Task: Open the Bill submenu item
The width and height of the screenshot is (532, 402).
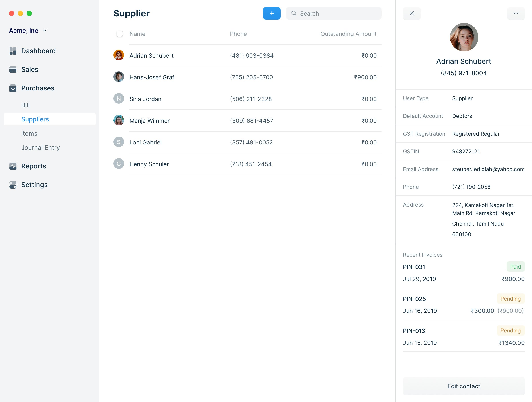Action: (x=25, y=105)
